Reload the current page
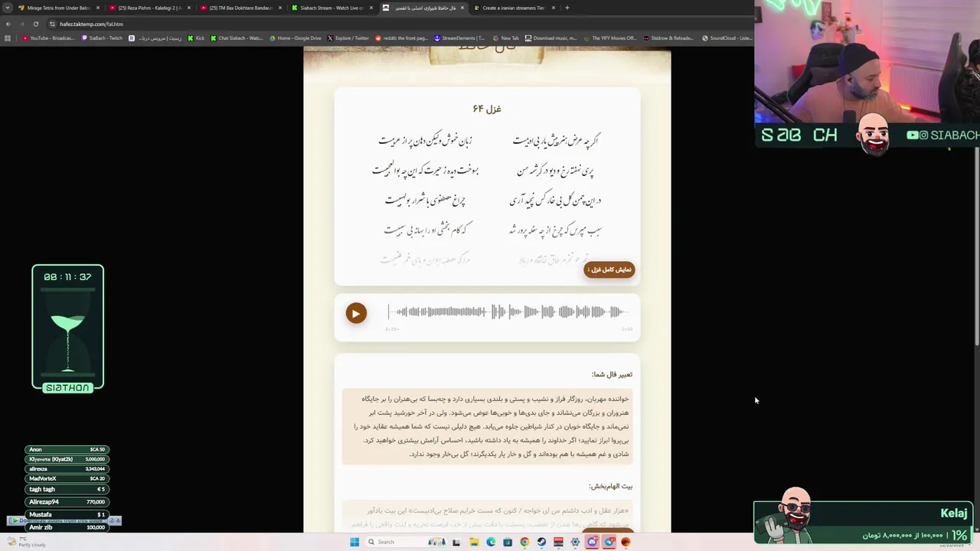Viewport: 980px width, 551px height. coord(35,24)
